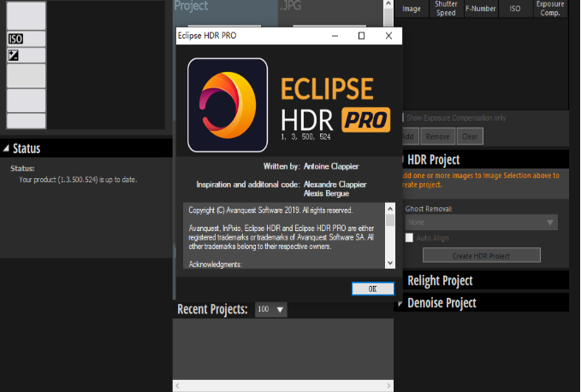Image resolution: width=581 pixels, height=392 pixels.
Task: Maximize the Eclipse HDR PRO dialog window
Action: (361, 36)
